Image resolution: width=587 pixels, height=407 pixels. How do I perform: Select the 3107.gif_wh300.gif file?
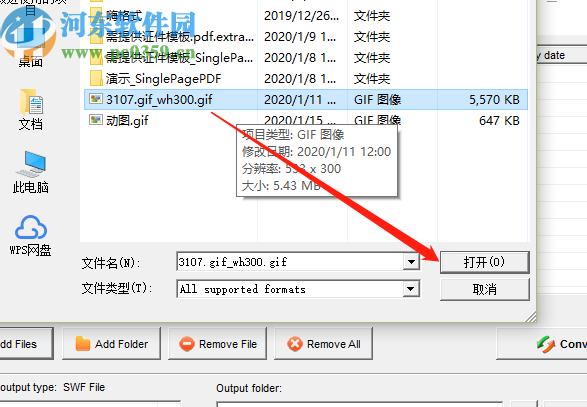pyautogui.click(x=306, y=100)
